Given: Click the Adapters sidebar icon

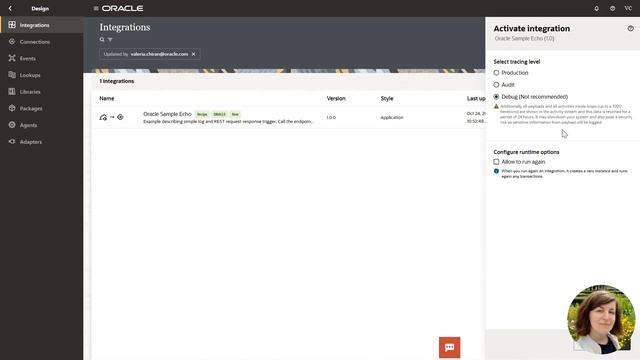Looking at the screenshot, I should [12, 141].
